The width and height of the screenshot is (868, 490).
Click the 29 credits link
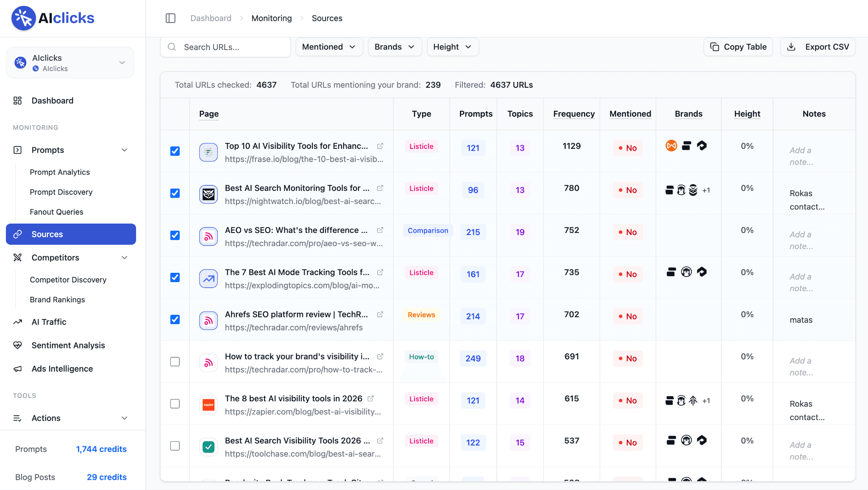(x=107, y=477)
